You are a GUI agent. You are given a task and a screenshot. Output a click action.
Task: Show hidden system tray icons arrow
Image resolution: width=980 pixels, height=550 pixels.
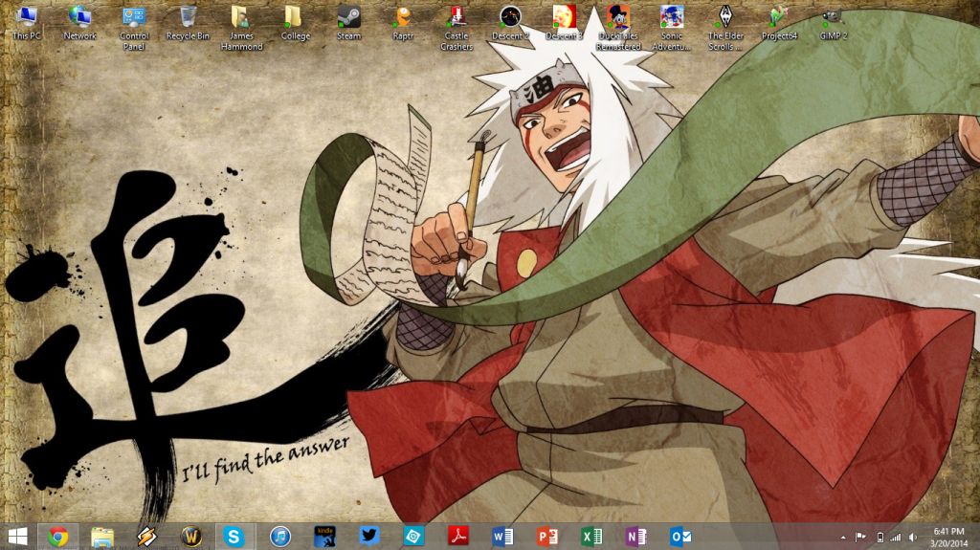coord(843,537)
